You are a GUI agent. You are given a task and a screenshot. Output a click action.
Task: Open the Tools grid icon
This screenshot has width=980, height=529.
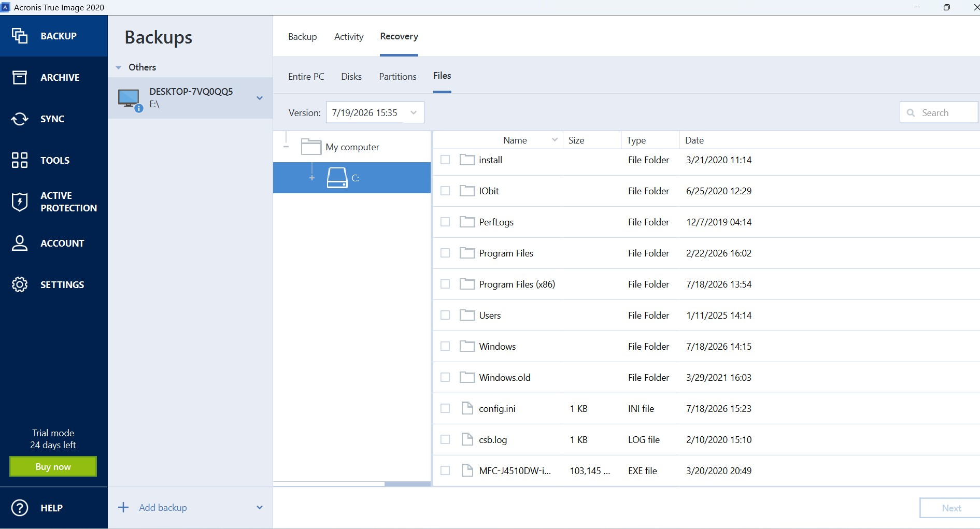click(20, 160)
